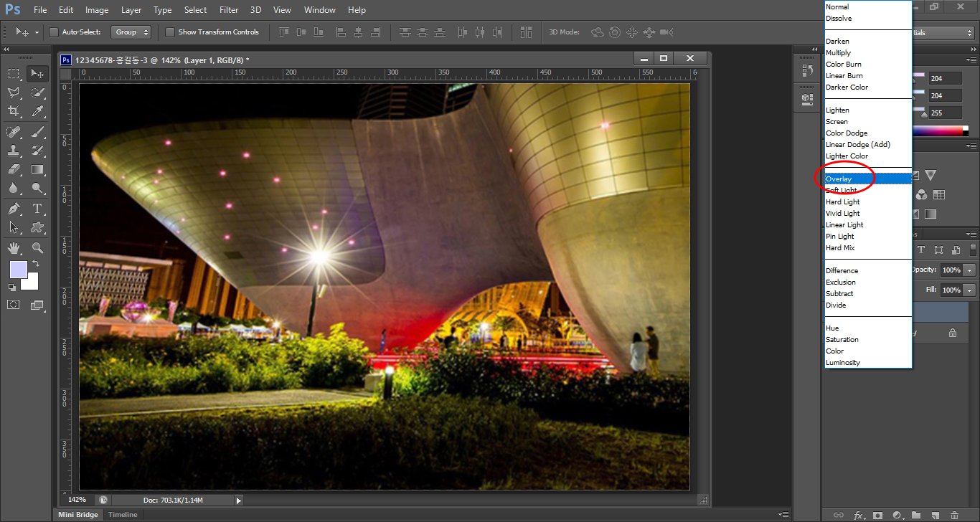This screenshot has width=980, height=522.
Task: Add a layer mask from Layers panel
Action: coord(877,515)
